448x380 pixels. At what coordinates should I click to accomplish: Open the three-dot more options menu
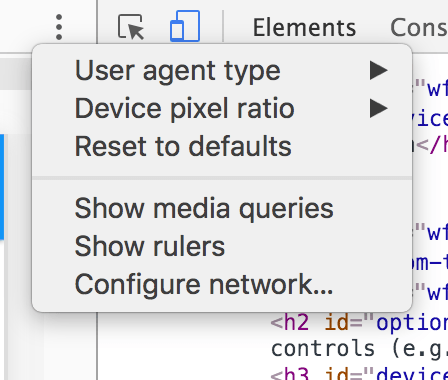[59, 27]
